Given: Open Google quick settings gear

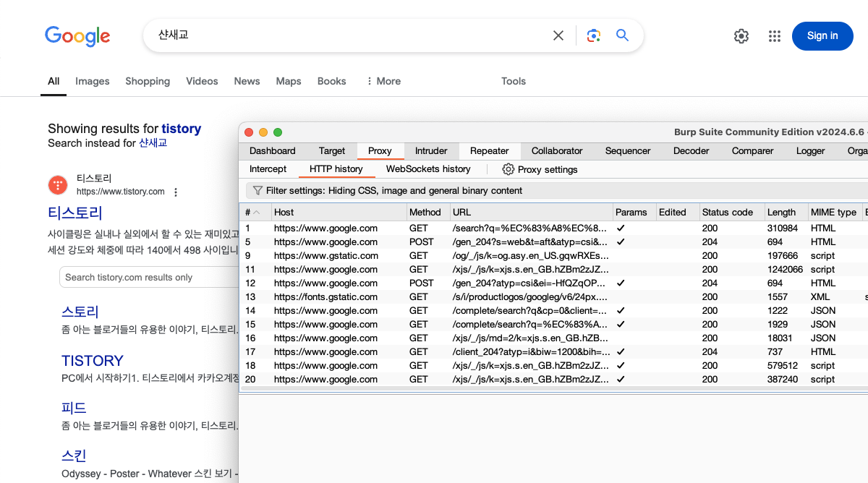Looking at the screenshot, I should (741, 36).
